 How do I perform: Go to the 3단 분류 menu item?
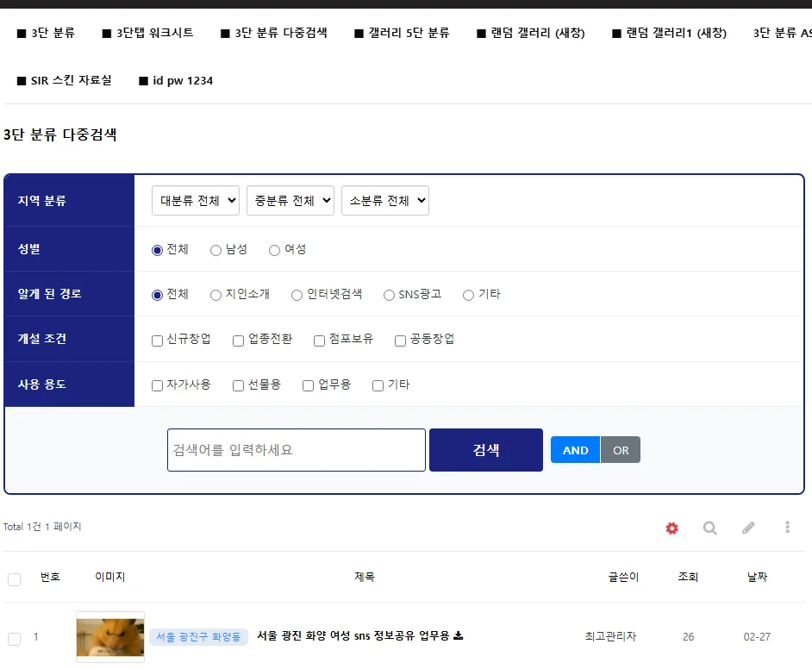coord(46,33)
